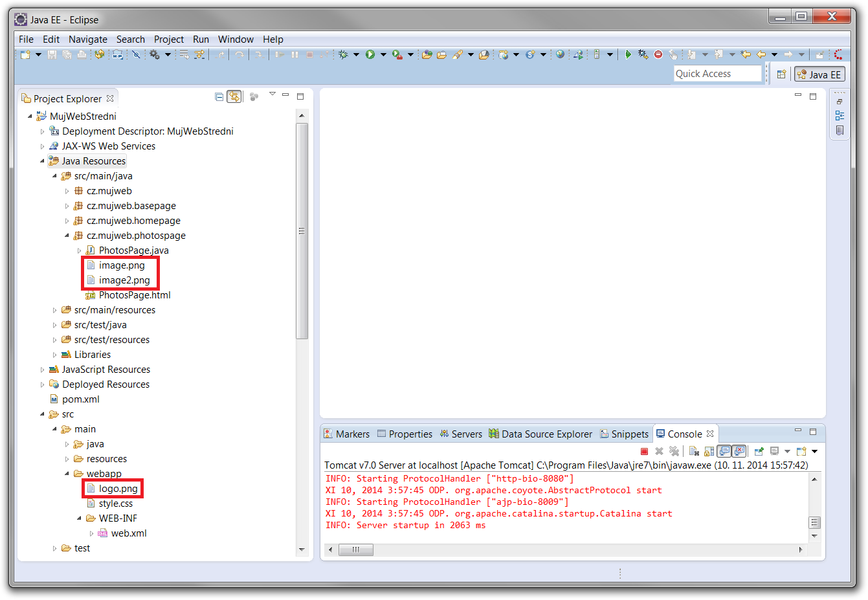This screenshot has width=868, height=600.
Task: Pin the console view
Action: pos(759,451)
